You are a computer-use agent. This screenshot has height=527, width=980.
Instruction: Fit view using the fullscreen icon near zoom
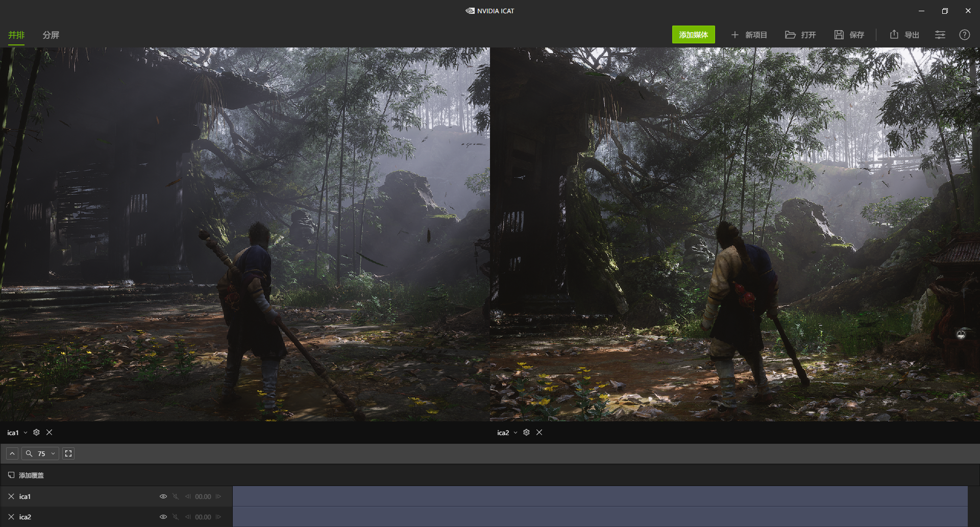point(68,453)
